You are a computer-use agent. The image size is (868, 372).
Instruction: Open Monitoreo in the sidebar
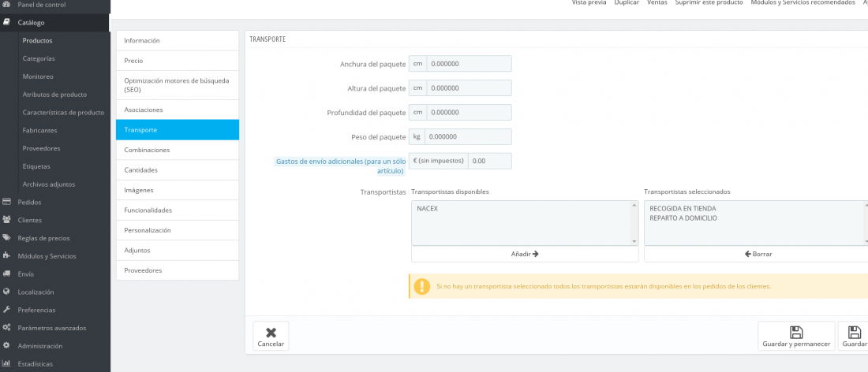pyautogui.click(x=38, y=76)
